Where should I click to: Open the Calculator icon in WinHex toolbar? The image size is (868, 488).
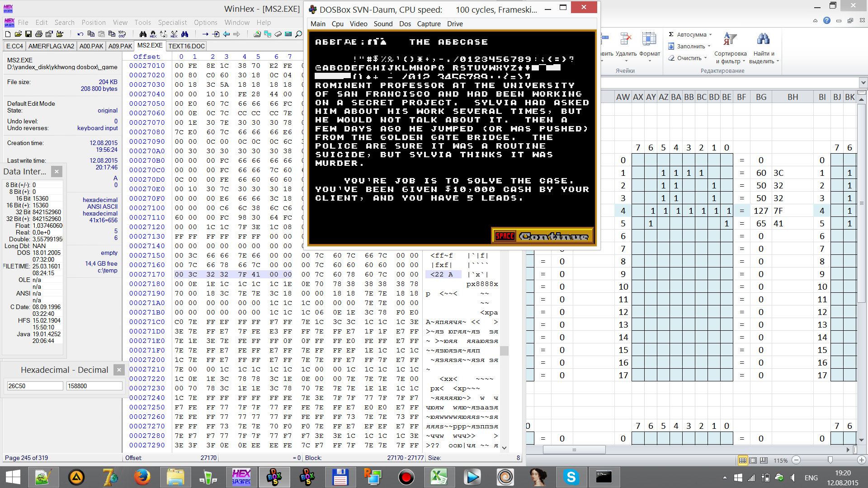(x=288, y=34)
